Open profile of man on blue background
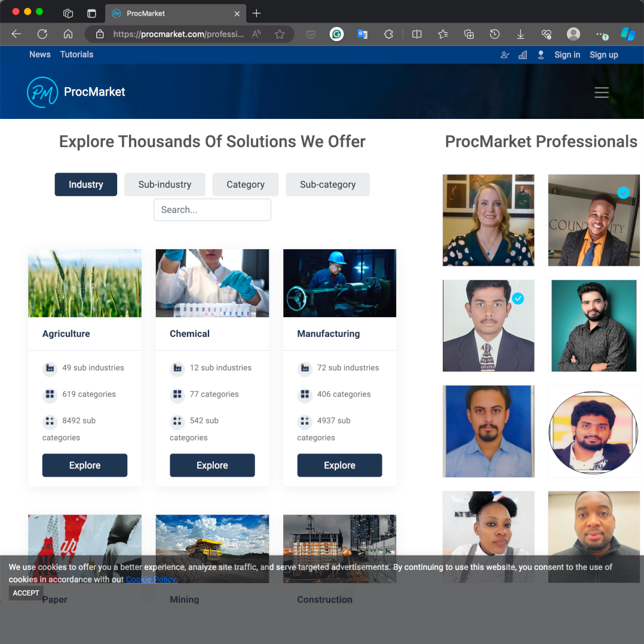The width and height of the screenshot is (644, 644). click(x=488, y=431)
